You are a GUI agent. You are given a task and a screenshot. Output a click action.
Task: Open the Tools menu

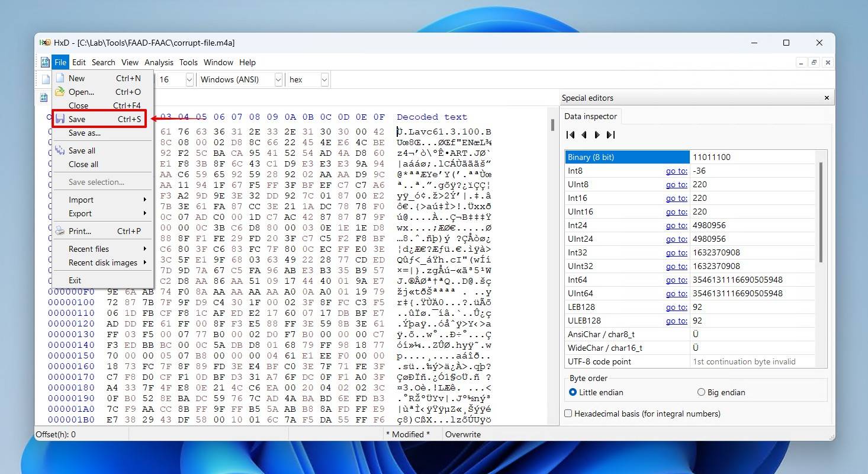188,62
